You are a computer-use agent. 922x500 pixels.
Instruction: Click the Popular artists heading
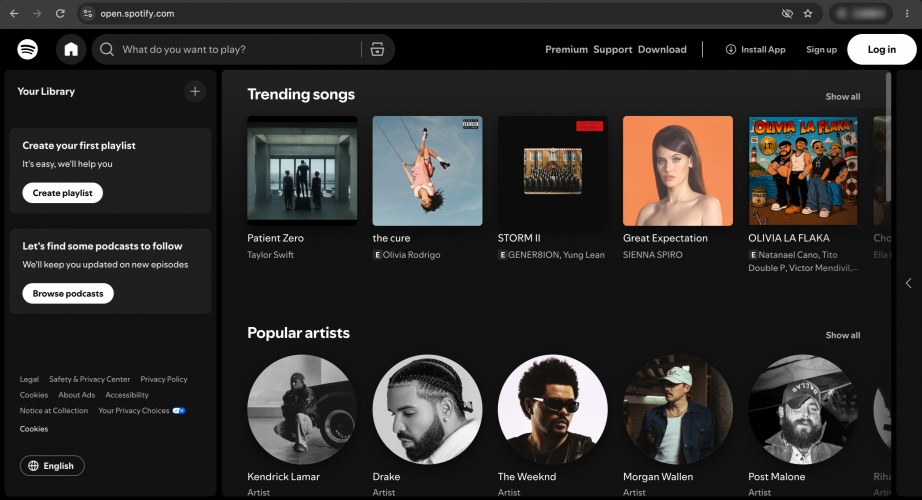pyautogui.click(x=298, y=333)
